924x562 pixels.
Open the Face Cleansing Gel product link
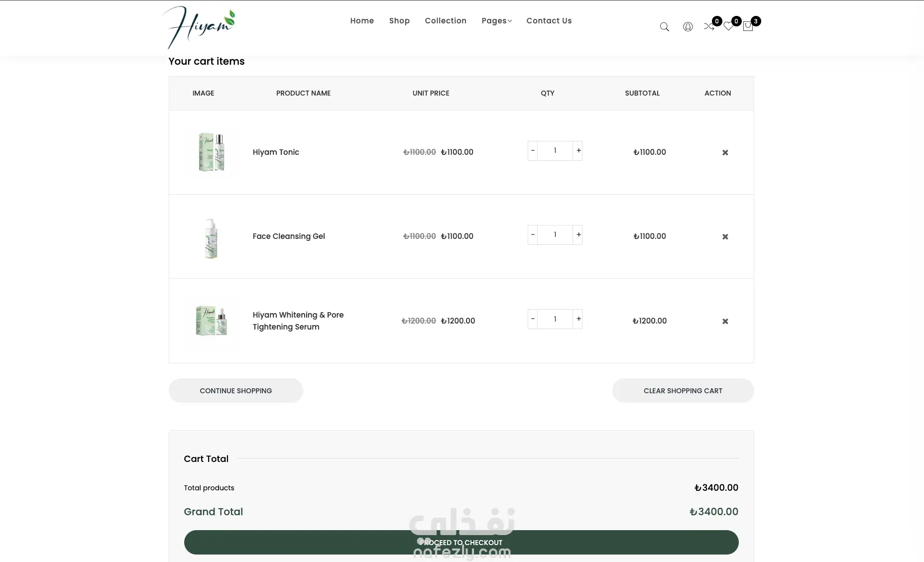(289, 236)
